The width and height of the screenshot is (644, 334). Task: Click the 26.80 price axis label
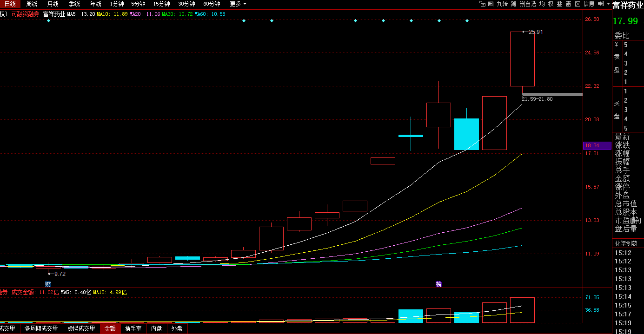click(592, 19)
